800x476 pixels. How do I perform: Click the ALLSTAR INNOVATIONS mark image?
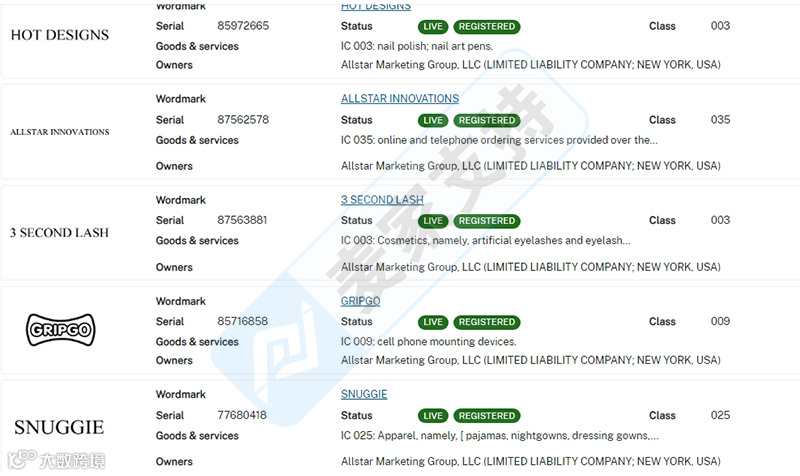[x=60, y=132]
